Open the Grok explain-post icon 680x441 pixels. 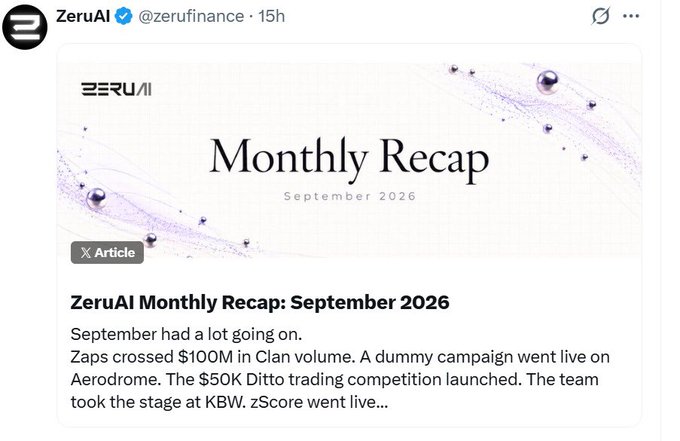tap(601, 16)
